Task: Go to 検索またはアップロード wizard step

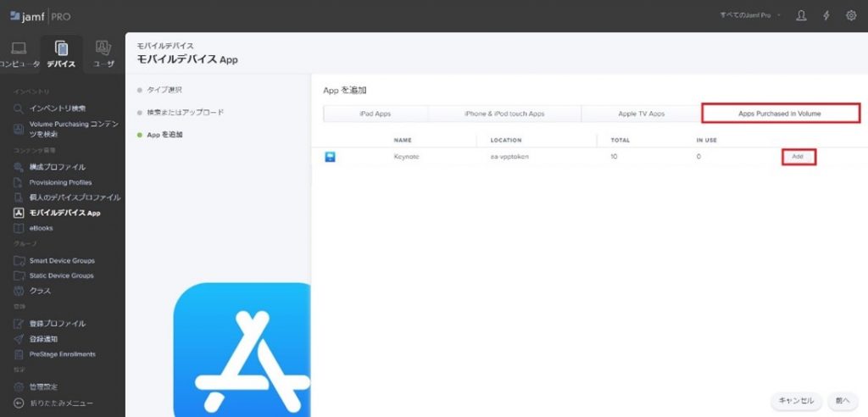Action: [186, 112]
